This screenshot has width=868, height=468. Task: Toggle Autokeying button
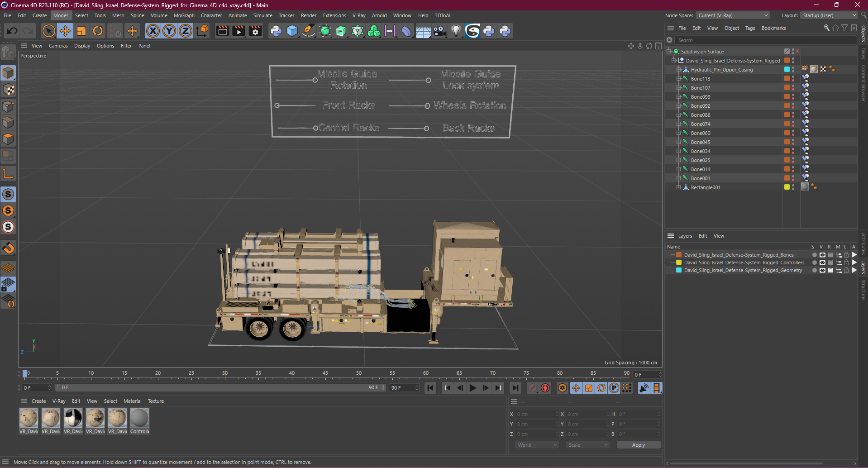coord(545,388)
